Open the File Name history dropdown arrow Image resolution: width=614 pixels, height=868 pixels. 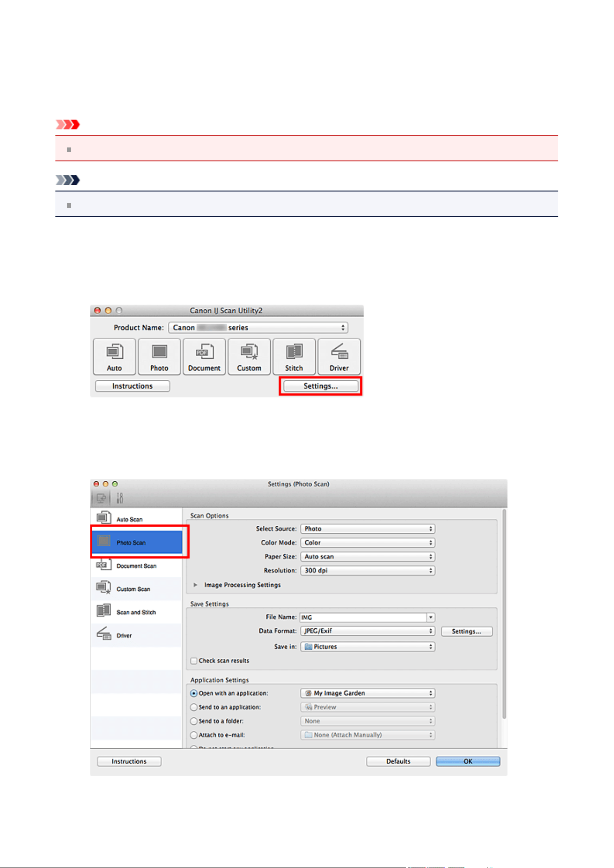[431, 618]
